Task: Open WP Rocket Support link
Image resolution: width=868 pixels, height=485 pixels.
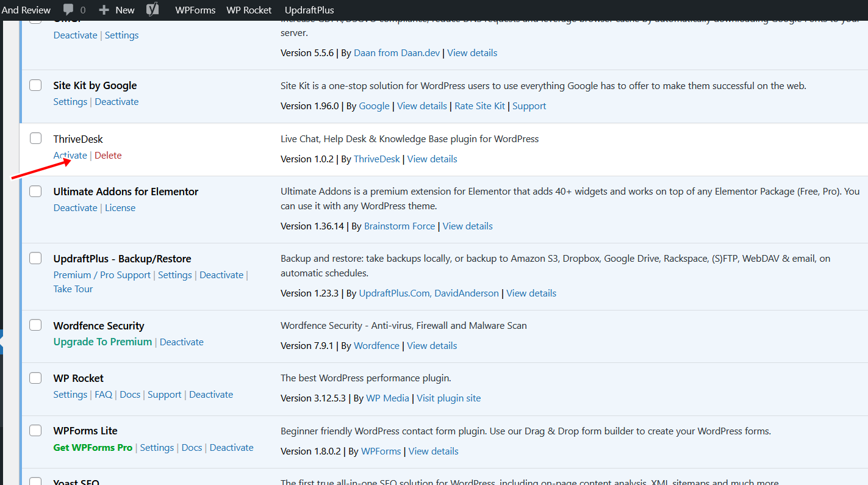Action: 165,395
